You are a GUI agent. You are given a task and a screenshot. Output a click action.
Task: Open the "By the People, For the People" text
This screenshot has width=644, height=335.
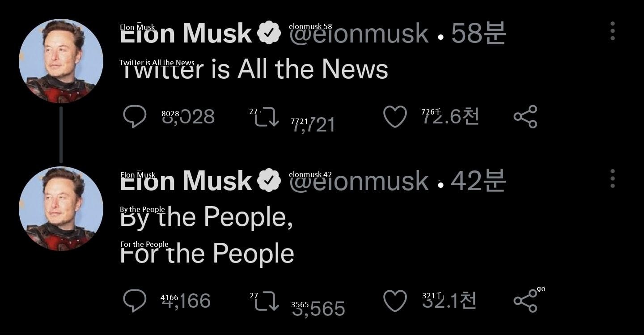[207, 235]
